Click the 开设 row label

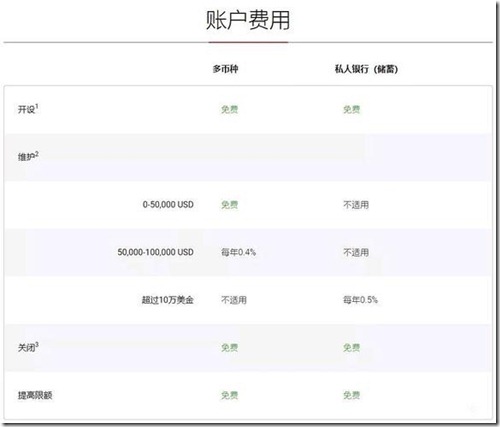26,110
